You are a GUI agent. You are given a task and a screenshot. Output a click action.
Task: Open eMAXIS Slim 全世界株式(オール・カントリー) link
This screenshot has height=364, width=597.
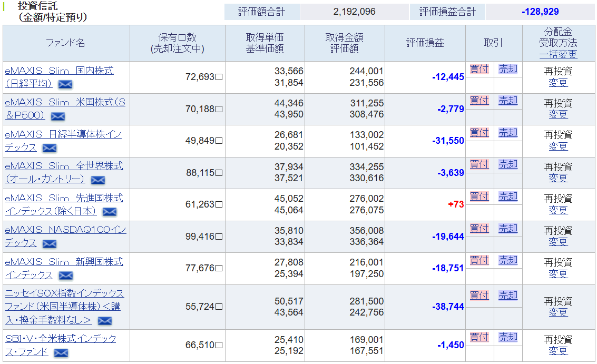[64, 172]
